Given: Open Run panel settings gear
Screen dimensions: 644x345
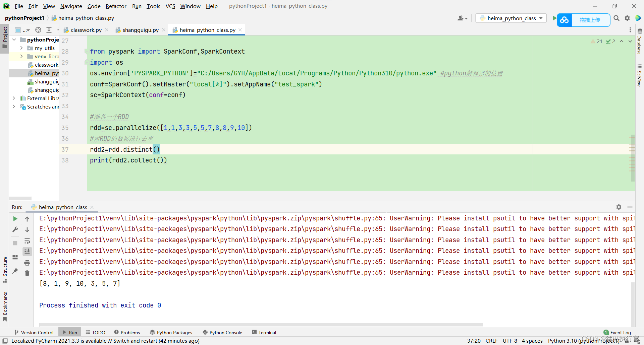Looking at the screenshot, I should click(619, 207).
